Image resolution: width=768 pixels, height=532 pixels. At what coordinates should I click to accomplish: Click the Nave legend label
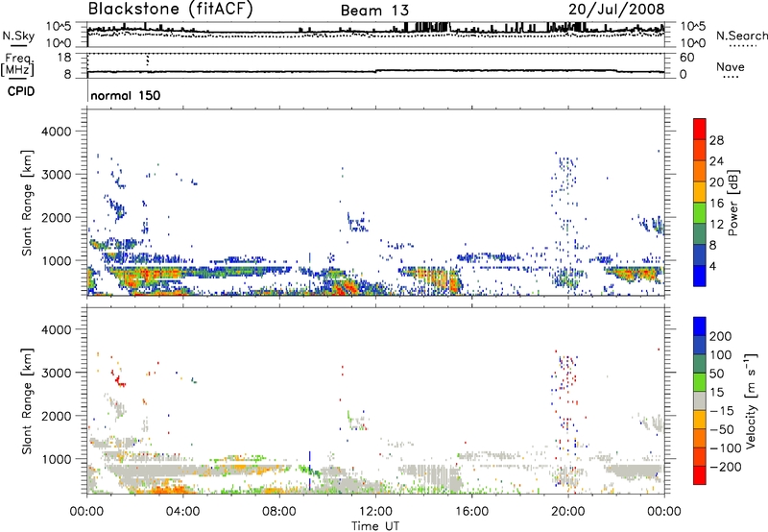pos(731,66)
